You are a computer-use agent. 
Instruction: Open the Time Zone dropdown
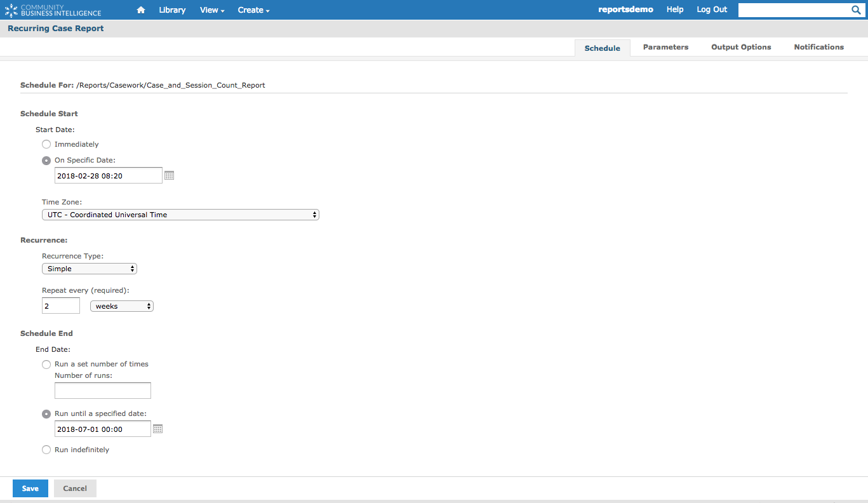click(180, 215)
